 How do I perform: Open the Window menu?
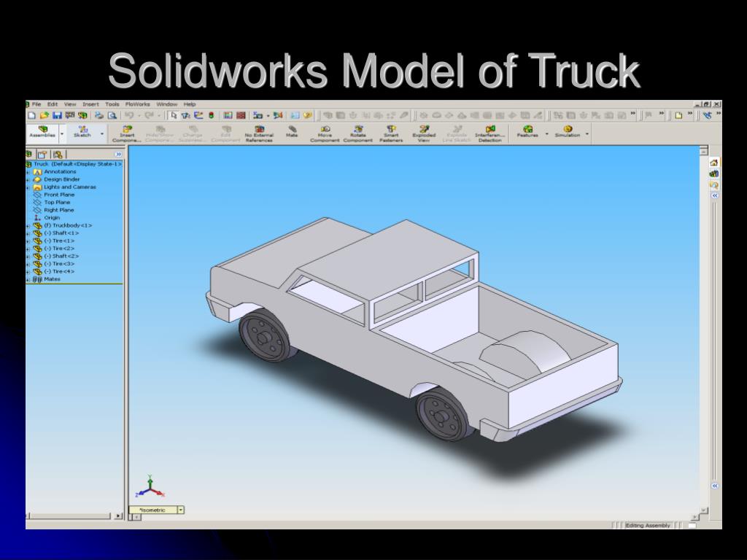[x=167, y=104]
